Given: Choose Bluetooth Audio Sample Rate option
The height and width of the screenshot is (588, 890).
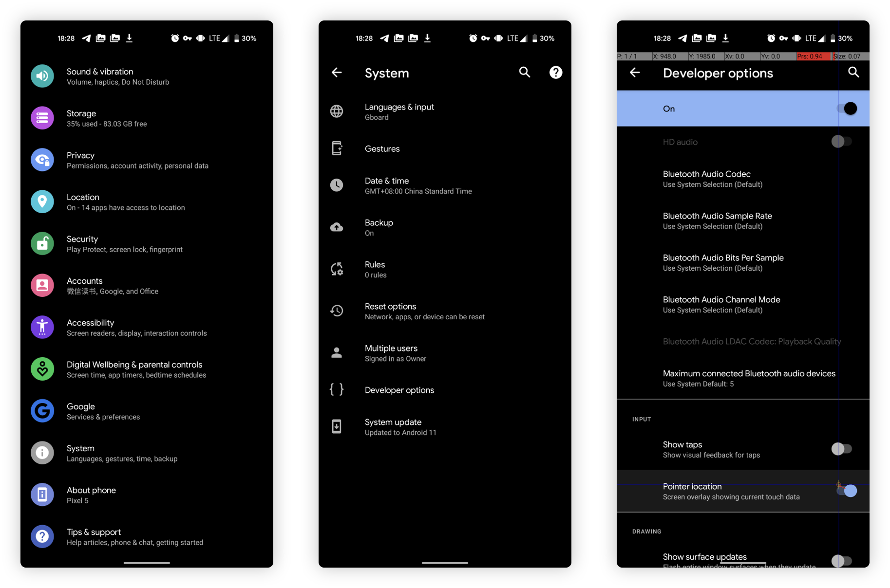Looking at the screenshot, I should (743, 221).
